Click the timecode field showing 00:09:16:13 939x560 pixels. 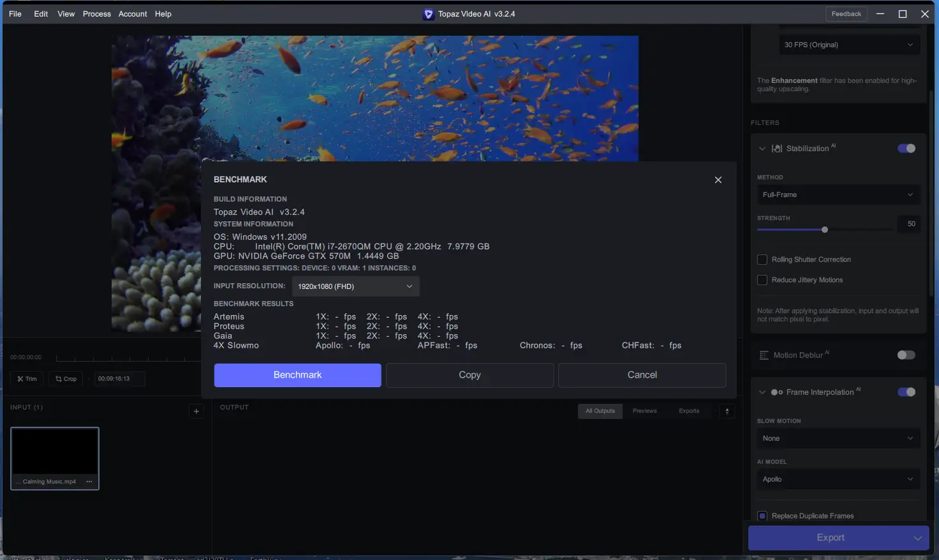(x=119, y=378)
